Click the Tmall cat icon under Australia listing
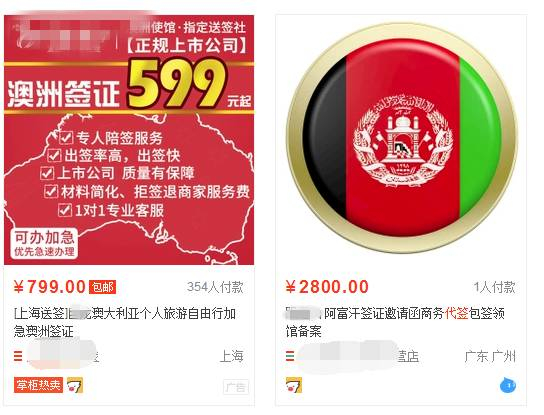 point(75,385)
